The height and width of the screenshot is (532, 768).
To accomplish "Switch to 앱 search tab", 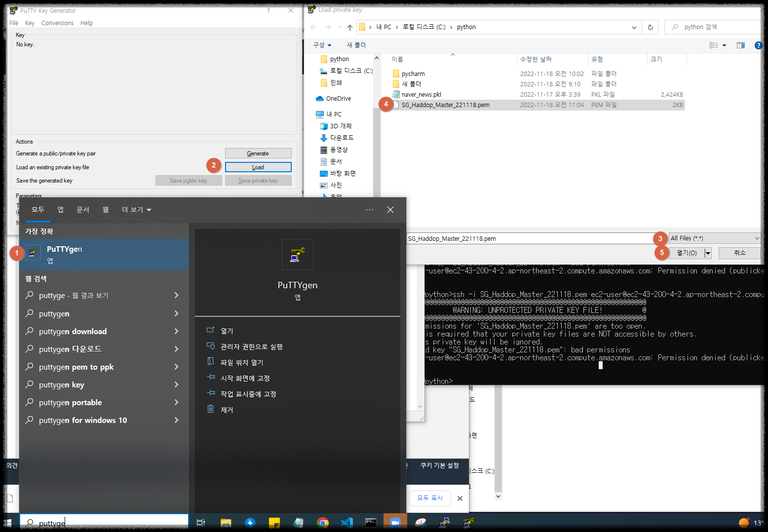I will coord(60,210).
